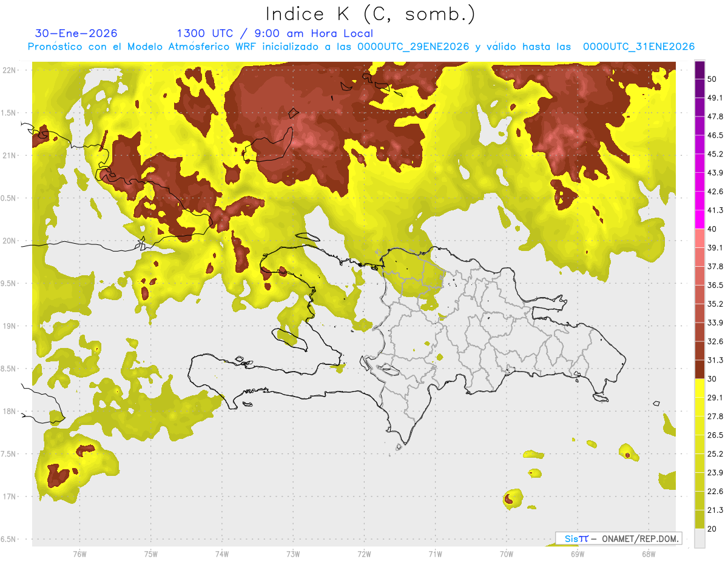This screenshot has width=728, height=562.
Task: Click the initialization time '0000UTC_29ENE2026'
Action: tap(414, 47)
